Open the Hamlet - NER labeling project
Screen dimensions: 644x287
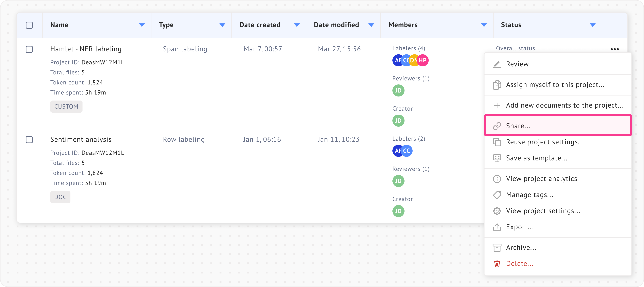[86, 49]
